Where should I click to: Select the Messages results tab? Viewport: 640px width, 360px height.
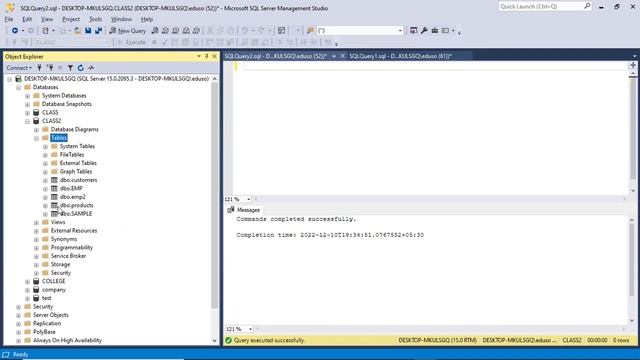pyautogui.click(x=244, y=210)
